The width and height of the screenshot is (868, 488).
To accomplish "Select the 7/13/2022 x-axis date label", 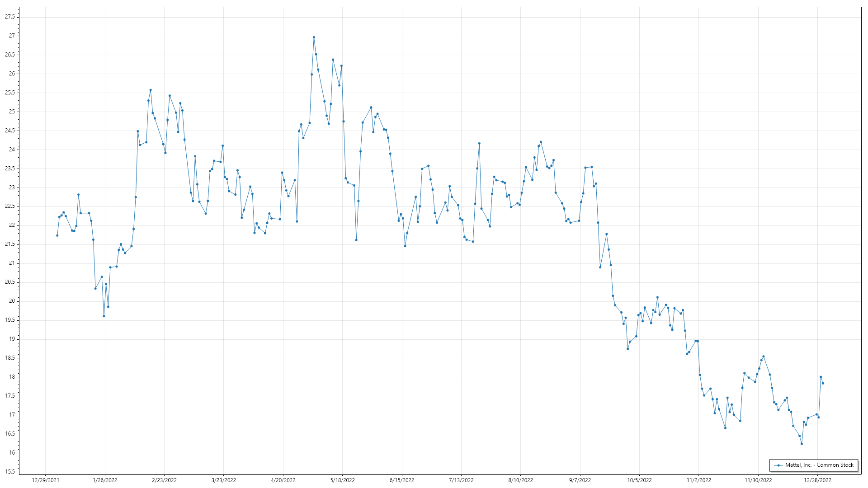I will pos(461,480).
